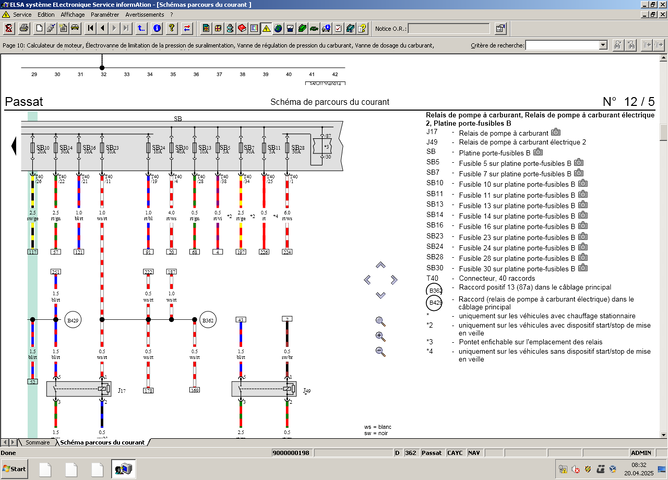
Task: Click the blue info icon in toolbar
Action: [157, 28]
